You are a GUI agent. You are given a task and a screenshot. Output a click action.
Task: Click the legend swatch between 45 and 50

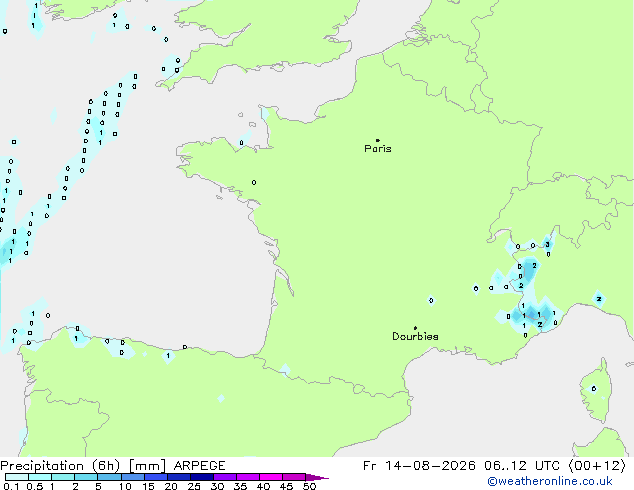tap(294, 477)
